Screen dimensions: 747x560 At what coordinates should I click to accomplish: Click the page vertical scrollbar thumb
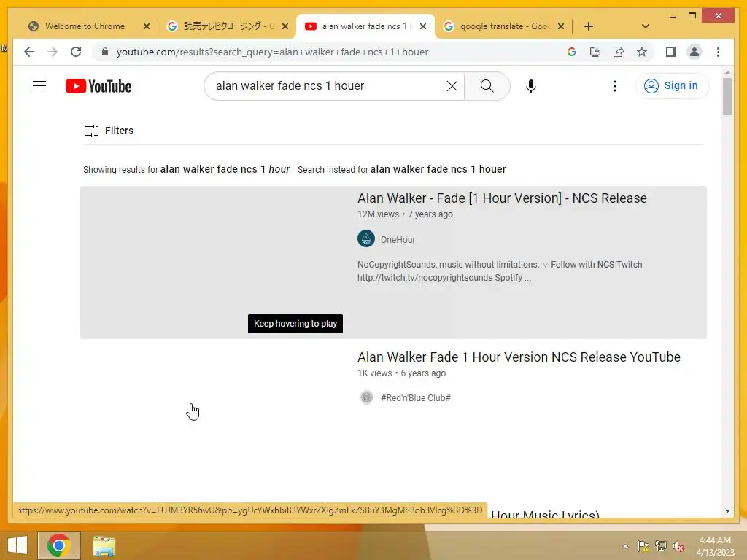(x=727, y=96)
